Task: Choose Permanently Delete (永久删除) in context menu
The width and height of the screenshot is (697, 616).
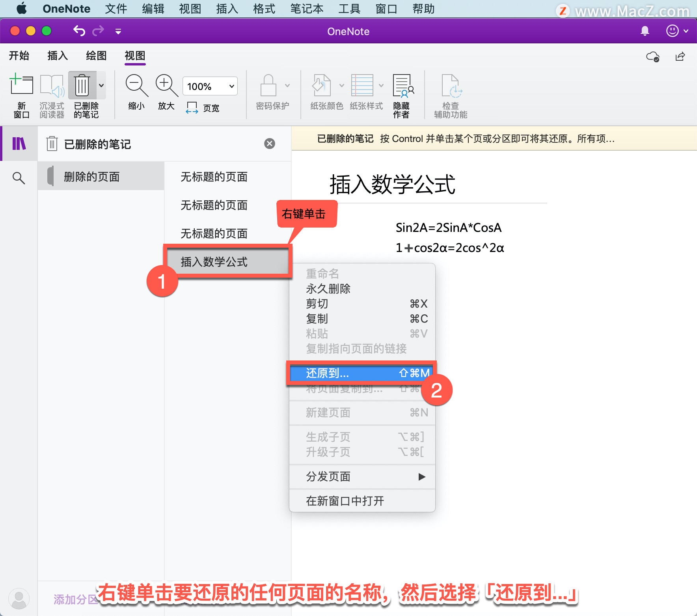Action: 362,289
